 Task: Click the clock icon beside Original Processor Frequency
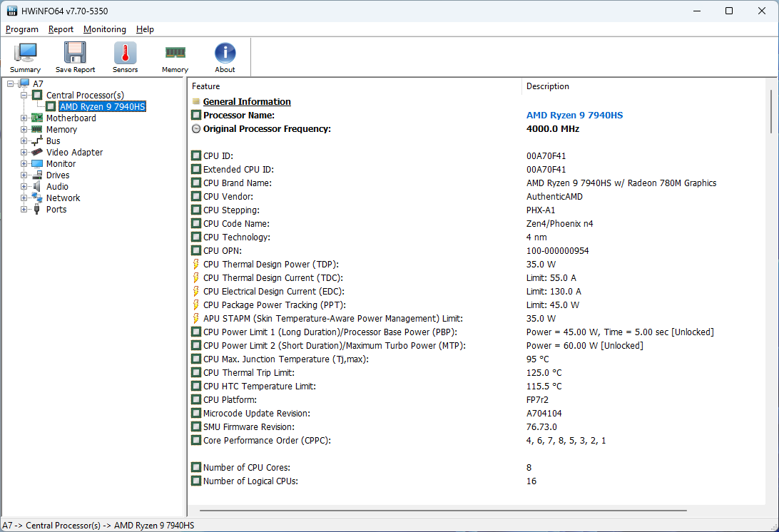[196, 128]
